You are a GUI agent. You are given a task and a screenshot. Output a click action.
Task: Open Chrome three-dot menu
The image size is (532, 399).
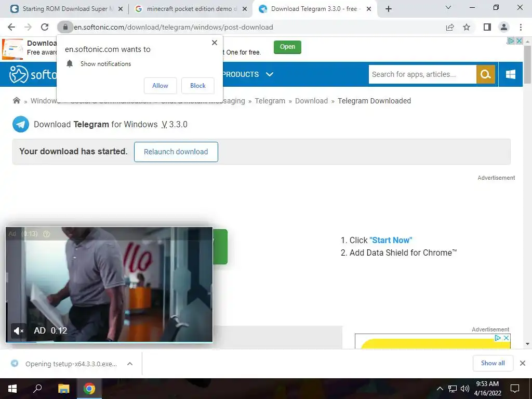521,27
